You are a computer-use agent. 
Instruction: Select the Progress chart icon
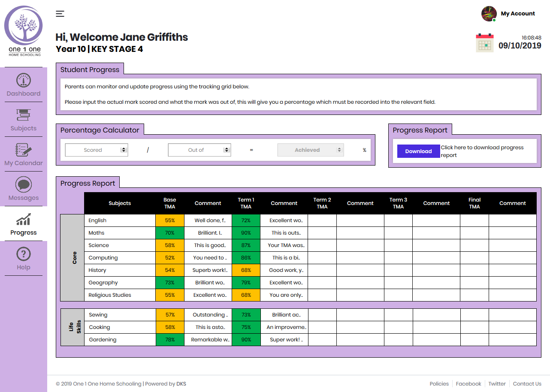coord(24,219)
